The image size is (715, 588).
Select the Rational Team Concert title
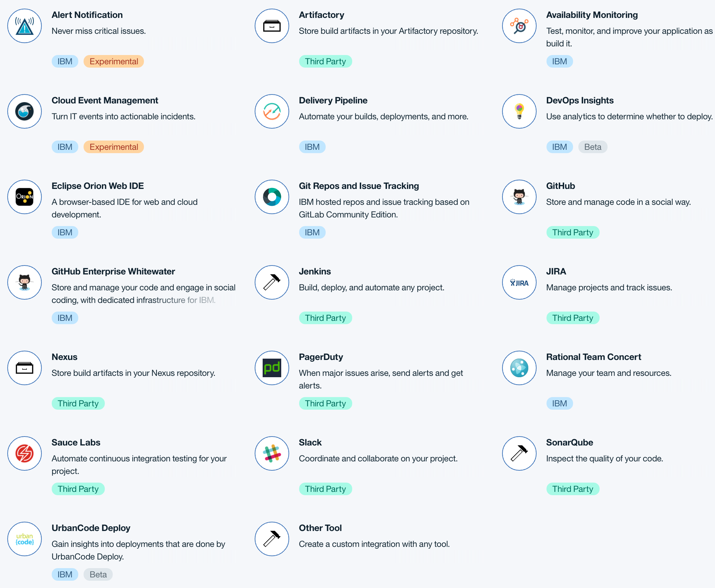tap(593, 357)
